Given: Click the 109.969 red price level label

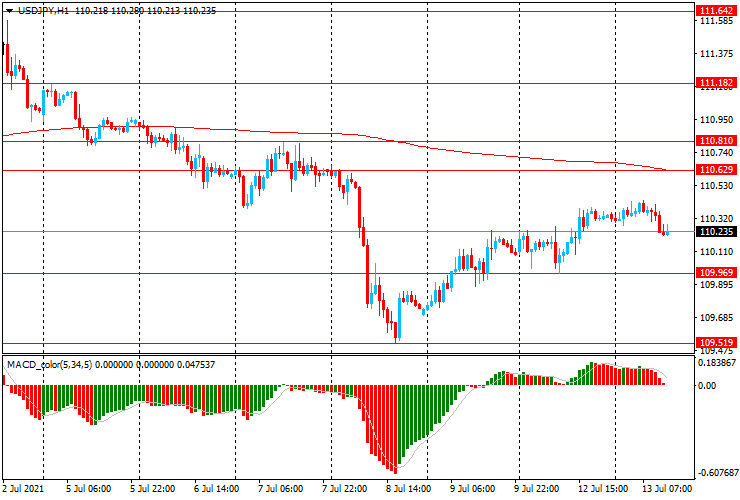Looking at the screenshot, I should [x=716, y=272].
